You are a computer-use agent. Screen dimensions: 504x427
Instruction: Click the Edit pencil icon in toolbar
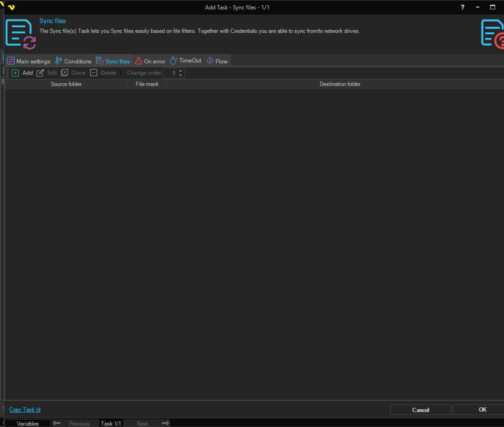[40, 73]
